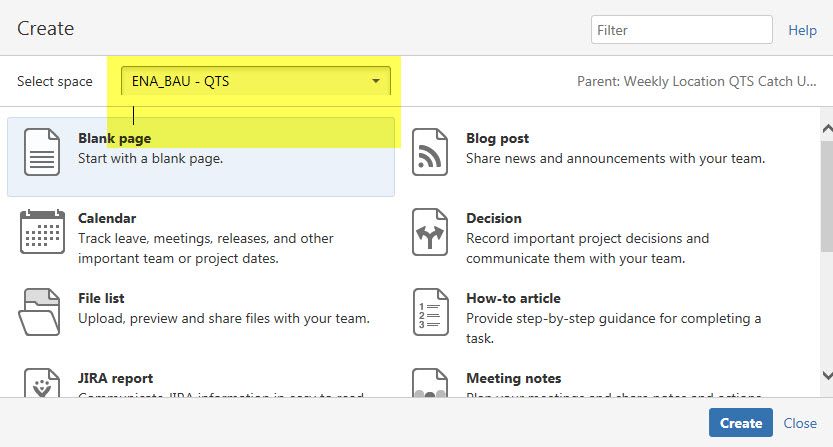Viewport: 833px width, 447px height.
Task: Open the Select space dropdown arrow
Action: (376, 81)
